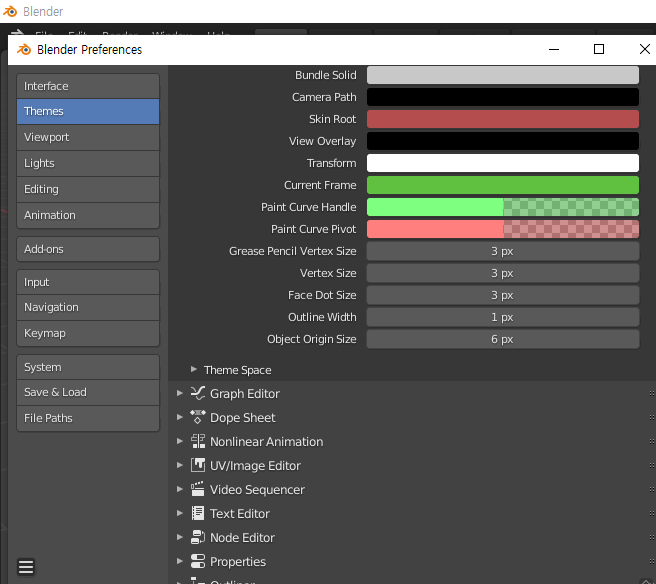Click the Blender logo in main window title
The image size is (656, 584).
point(10,11)
